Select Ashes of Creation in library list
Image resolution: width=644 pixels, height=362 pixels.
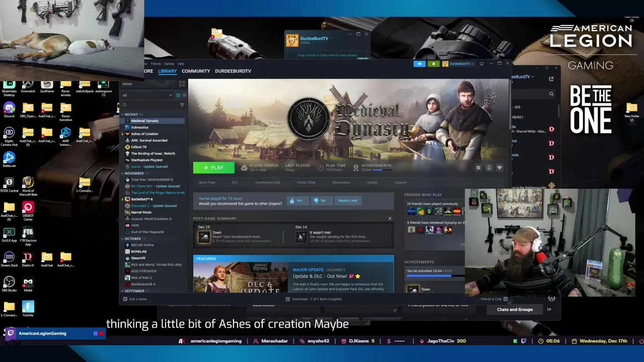pos(144,134)
